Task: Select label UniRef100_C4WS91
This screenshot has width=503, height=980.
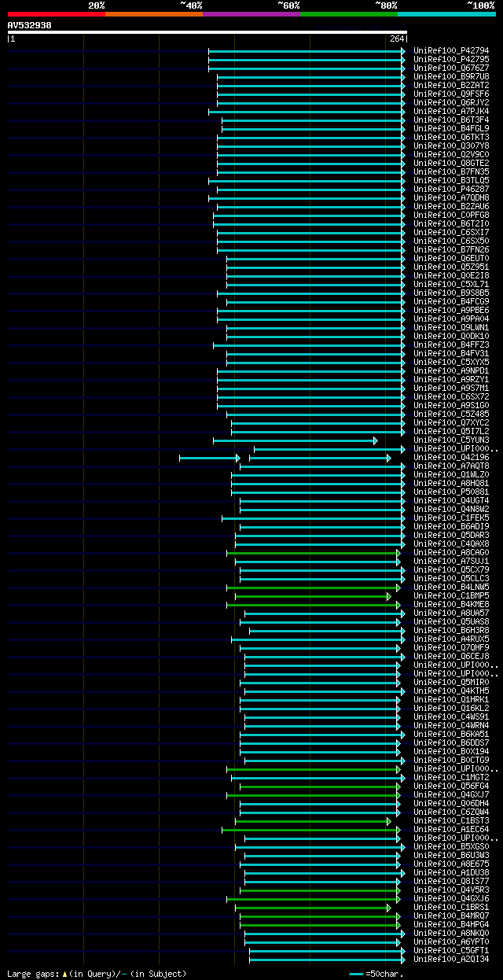Action: tap(451, 717)
